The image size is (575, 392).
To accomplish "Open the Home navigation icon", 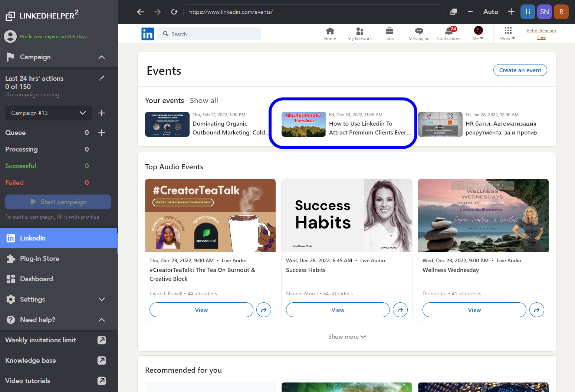I will point(330,34).
